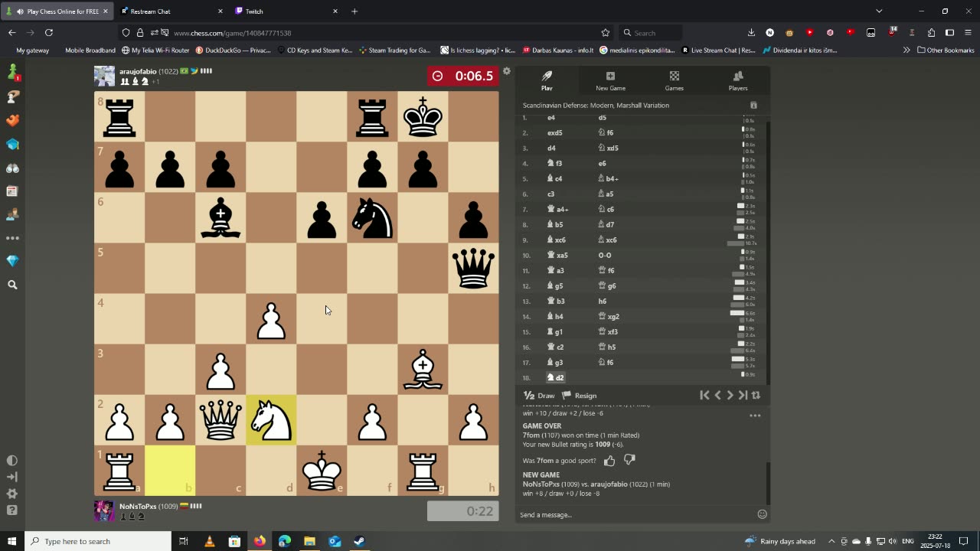Switch to the Players tab
Viewport: 980px width, 551px height.
tap(738, 80)
